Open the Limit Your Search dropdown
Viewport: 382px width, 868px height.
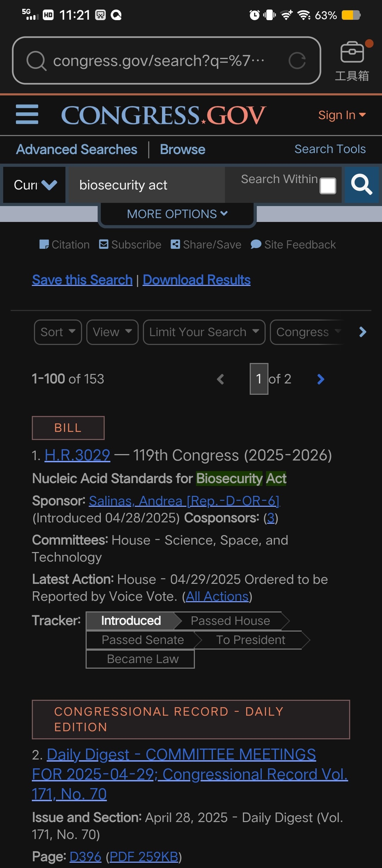click(204, 332)
